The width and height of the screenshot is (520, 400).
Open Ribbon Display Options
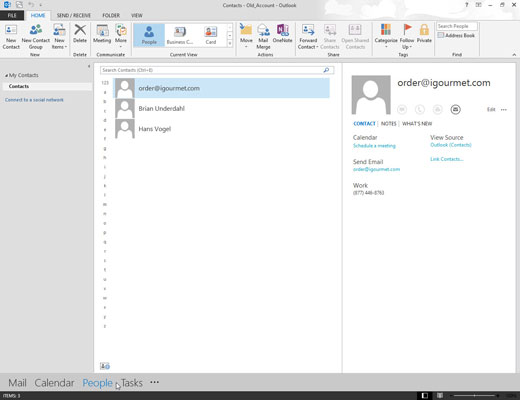pyautogui.click(x=478, y=5)
